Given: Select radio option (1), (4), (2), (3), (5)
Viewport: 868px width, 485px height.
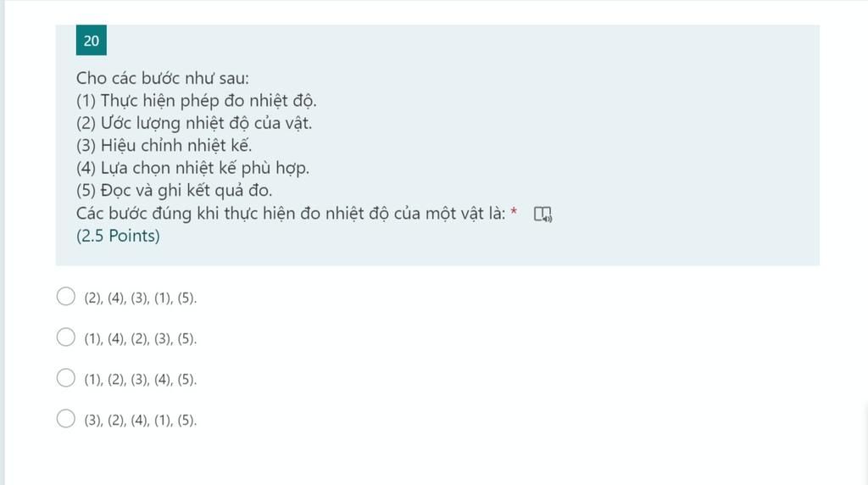Looking at the screenshot, I should pyautogui.click(x=66, y=337).
